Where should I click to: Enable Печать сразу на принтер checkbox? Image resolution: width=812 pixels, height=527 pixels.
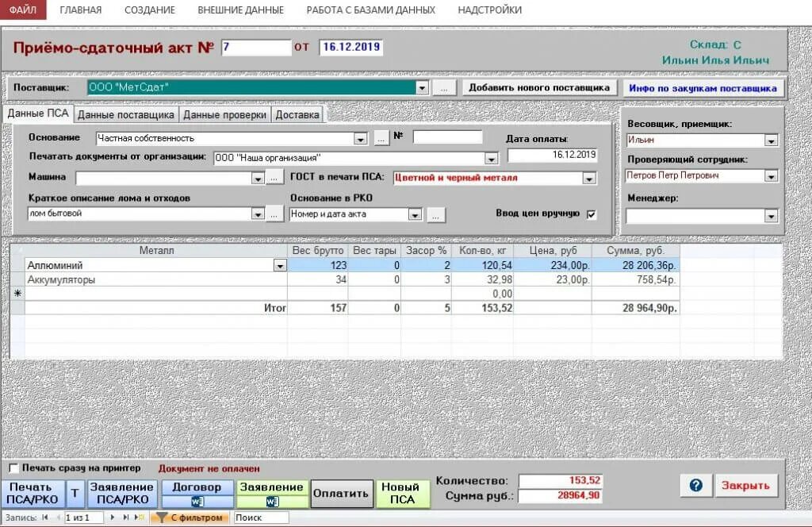(14, 468)
